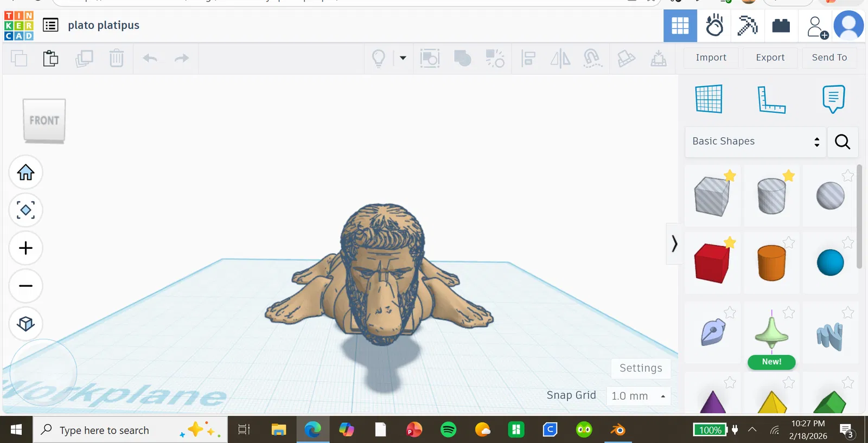Favorite the striped Sphere star
This screenshot has width=868, height=443.
tap(848, 176)
